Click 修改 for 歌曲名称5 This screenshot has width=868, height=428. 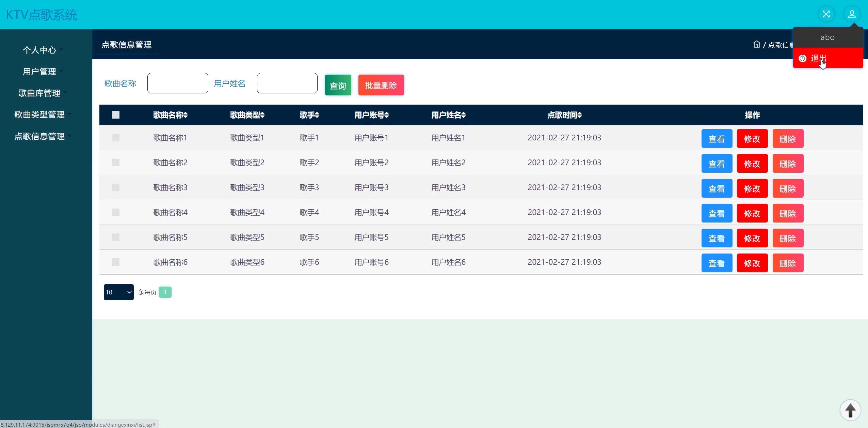click(752, 238)
